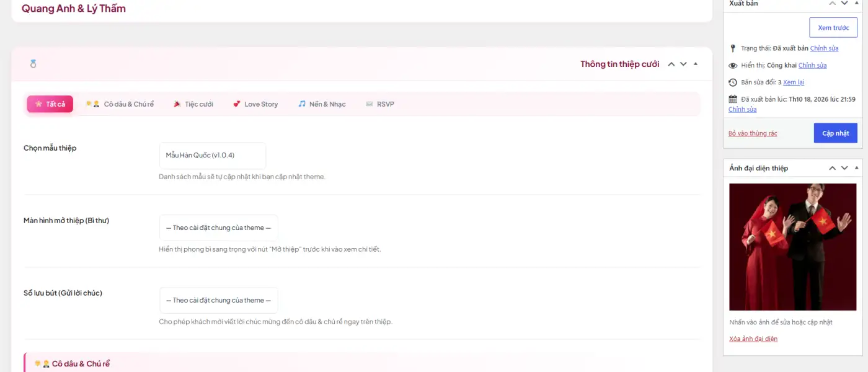Open the Nền & Nhạc tab
The height and width of the screenshot is (372, 868).
tap(322, 104)
